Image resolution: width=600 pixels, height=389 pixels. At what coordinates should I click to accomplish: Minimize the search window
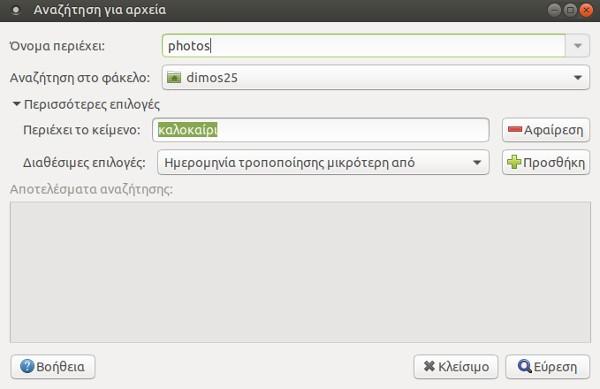[554, 10]
